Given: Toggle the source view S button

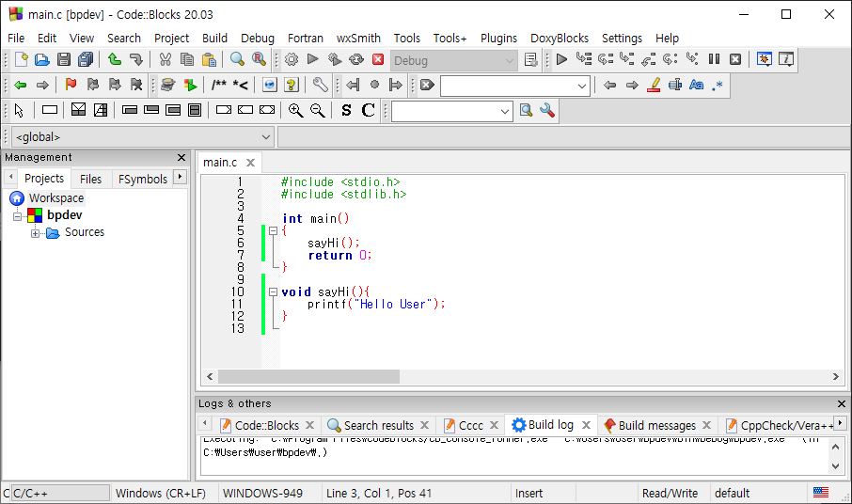Looking at the screenshot, I should coord(346,110).
